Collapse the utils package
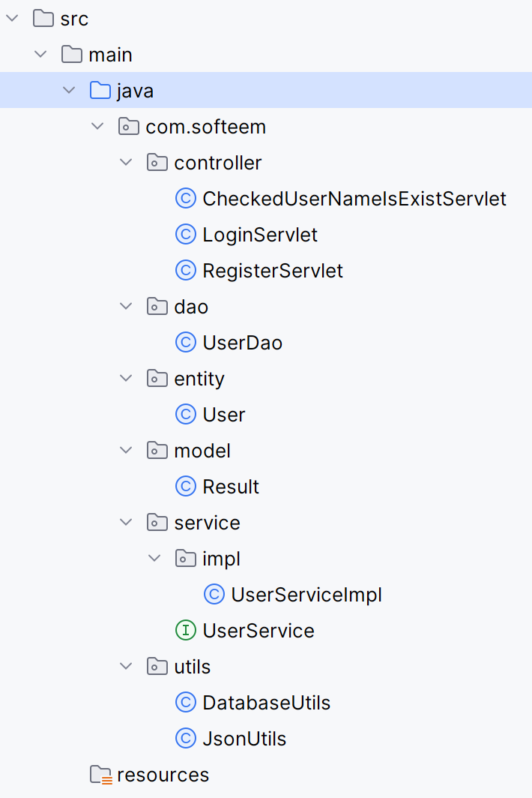The image size is (532, 798). [x=126, y=666]
